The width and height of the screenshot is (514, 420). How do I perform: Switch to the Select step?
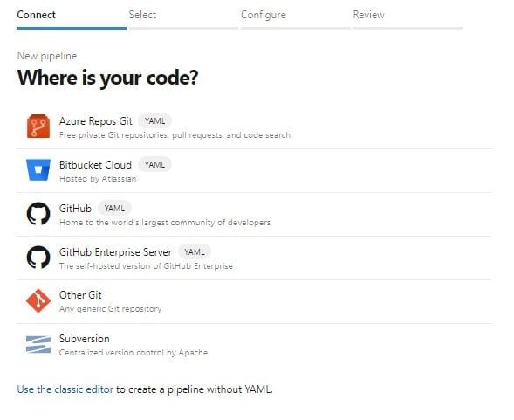click(x=142, y=15)
